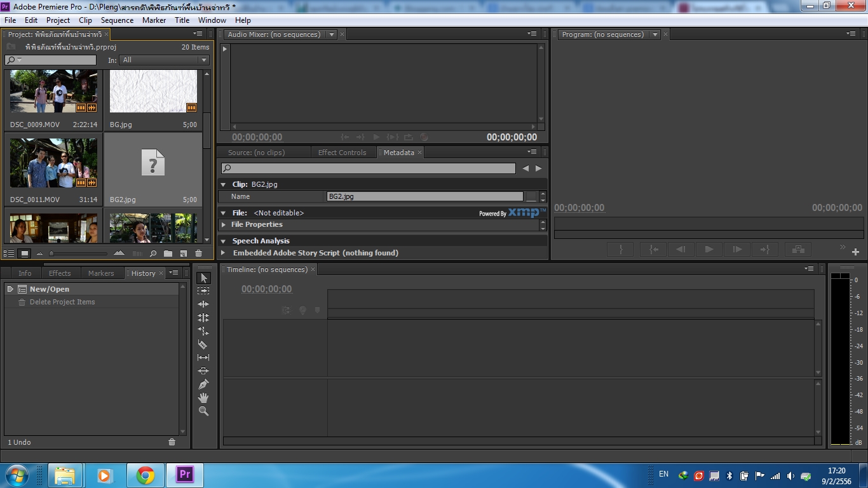Switch to the Source: (no clips) tab
The width and height of the screenshot is (868, 488).
[x=256, y=152]
